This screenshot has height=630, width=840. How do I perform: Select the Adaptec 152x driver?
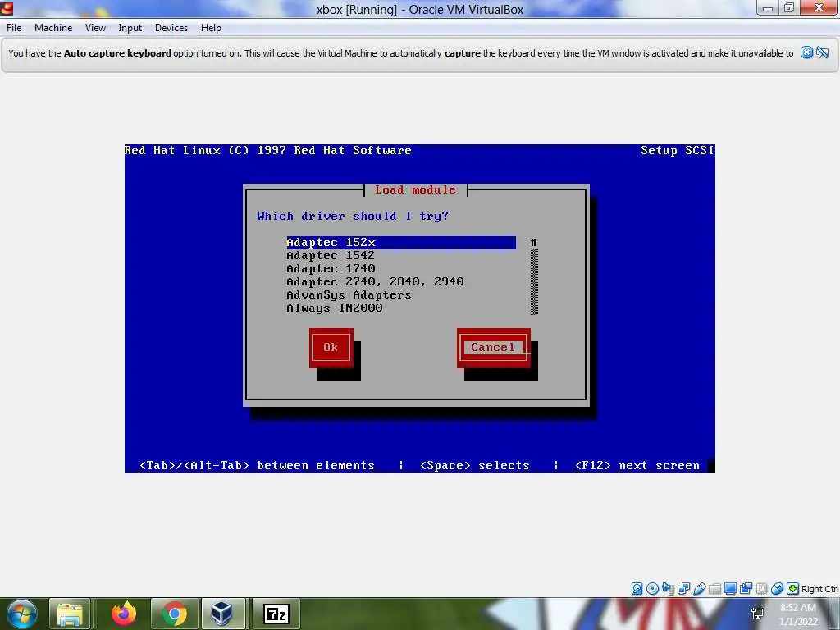click(x=400, y=243)
